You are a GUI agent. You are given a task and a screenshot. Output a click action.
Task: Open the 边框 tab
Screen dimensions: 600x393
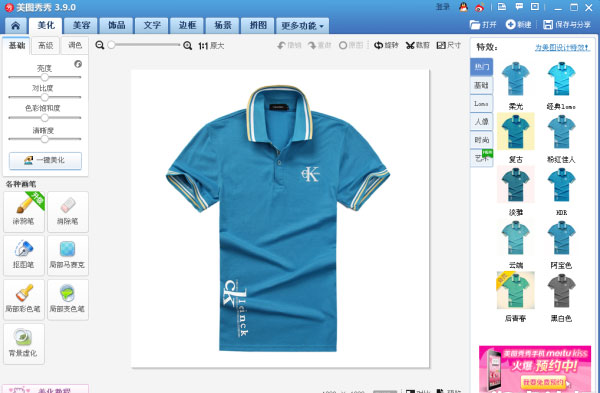pos(187,26)
